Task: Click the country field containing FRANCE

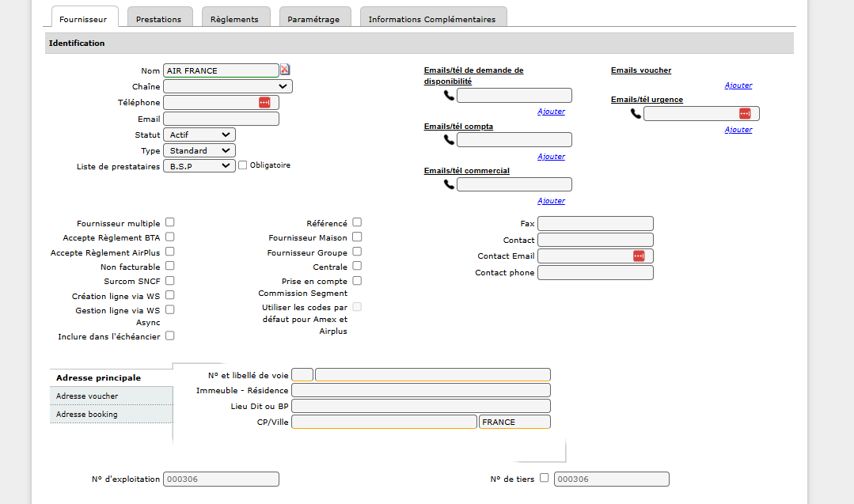Action: pos(514,422)
